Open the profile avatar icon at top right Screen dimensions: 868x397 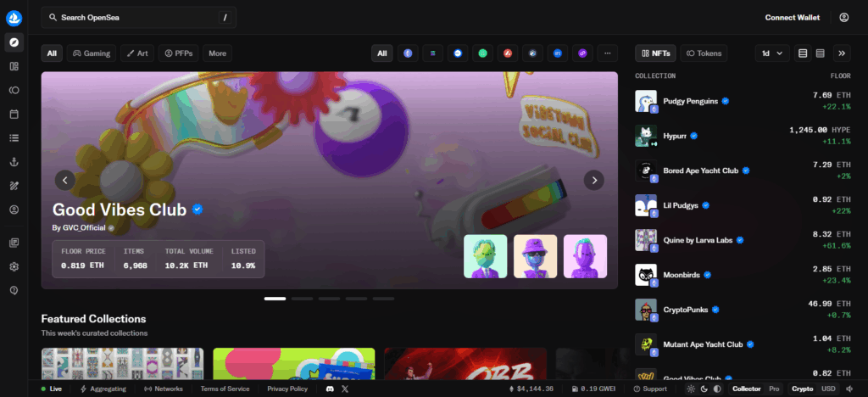(843, 17)
